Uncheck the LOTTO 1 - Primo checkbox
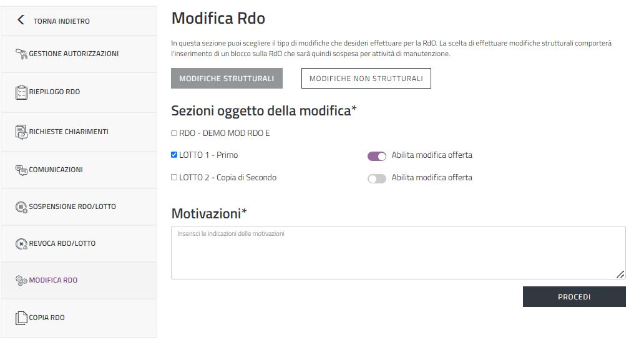The image size is (644, 340). coord(174,155)
